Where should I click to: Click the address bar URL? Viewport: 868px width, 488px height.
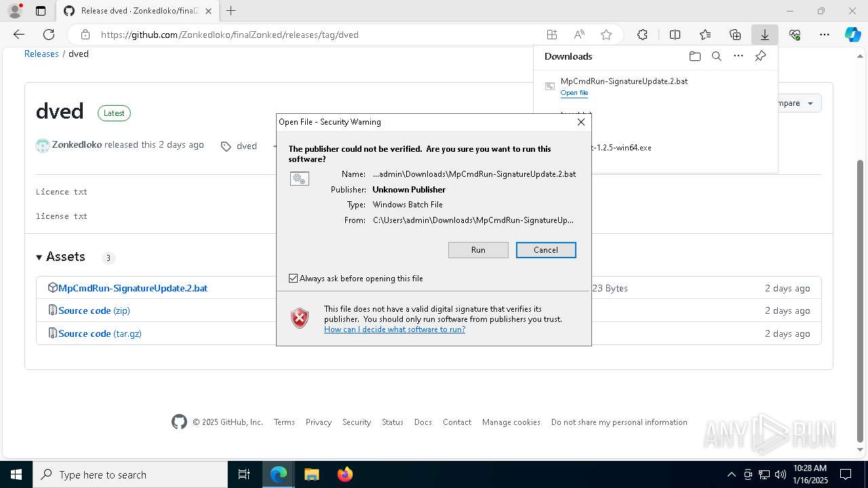point(230,35)
